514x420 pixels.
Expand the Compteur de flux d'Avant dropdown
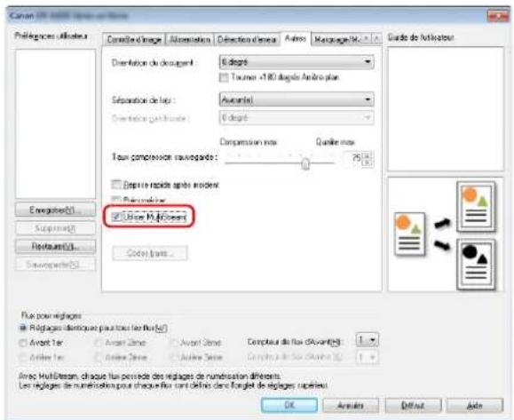(x=367, y=340)
